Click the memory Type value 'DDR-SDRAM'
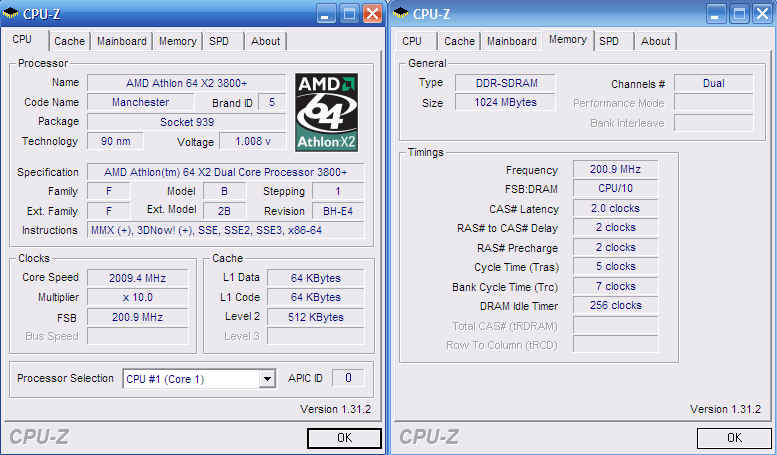This screenshot has height=455, width=777. 505,83
